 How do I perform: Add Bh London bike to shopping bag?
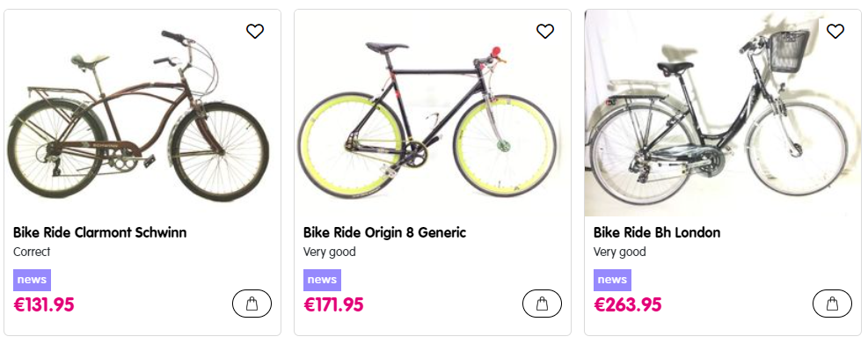click(832, 304)
